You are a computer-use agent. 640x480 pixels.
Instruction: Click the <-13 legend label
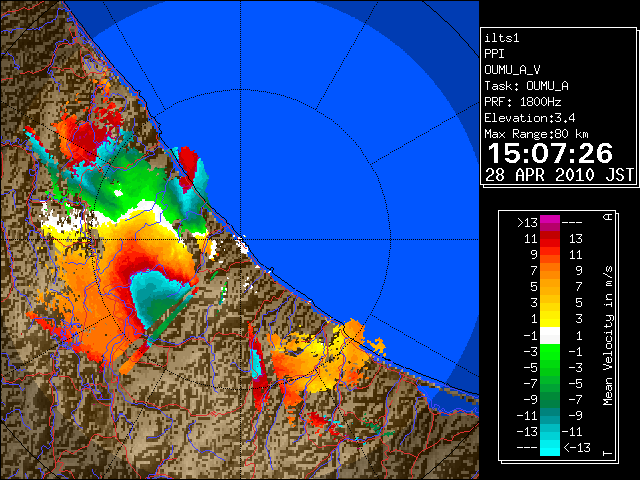577,447
